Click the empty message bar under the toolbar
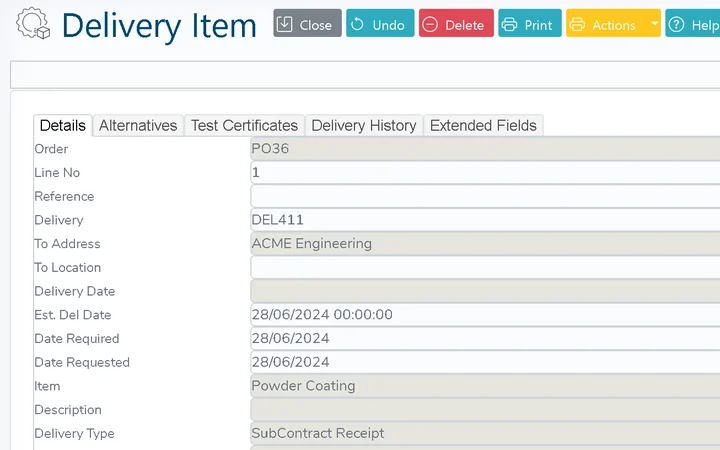 (365, 74)
